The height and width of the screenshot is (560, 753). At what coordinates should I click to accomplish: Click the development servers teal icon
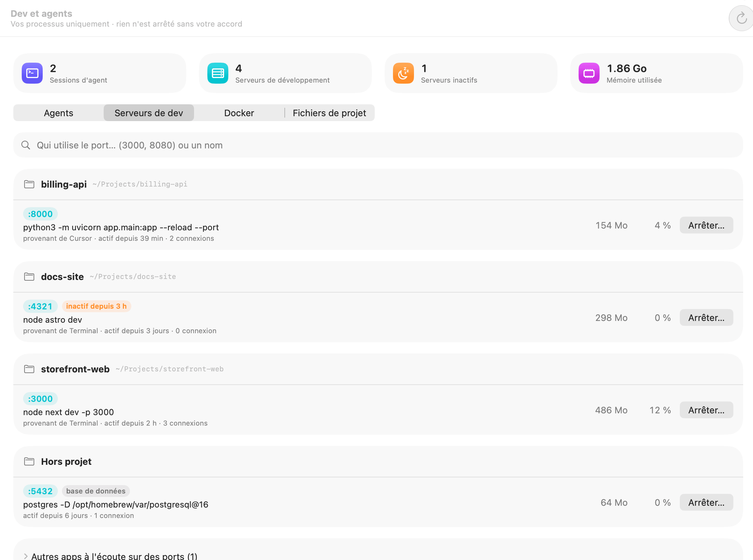[218, 73]
